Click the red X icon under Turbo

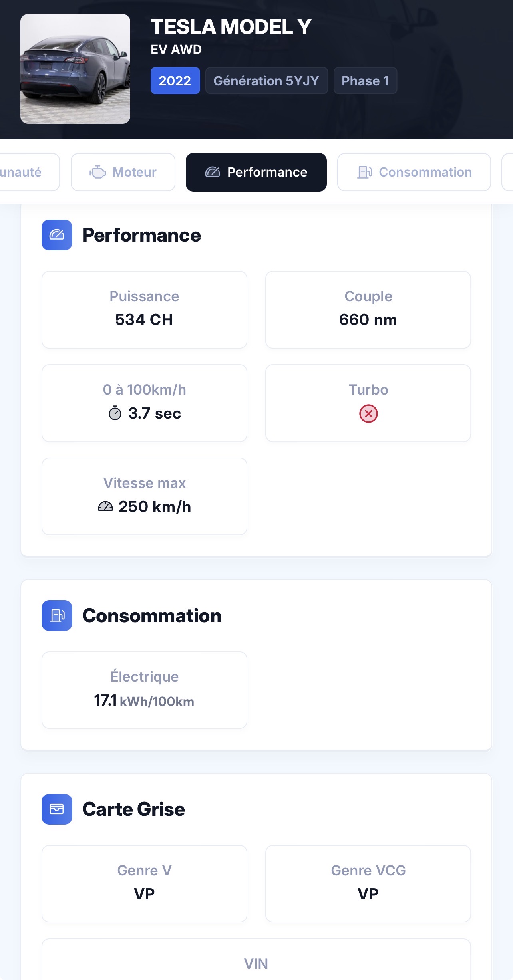368,413
